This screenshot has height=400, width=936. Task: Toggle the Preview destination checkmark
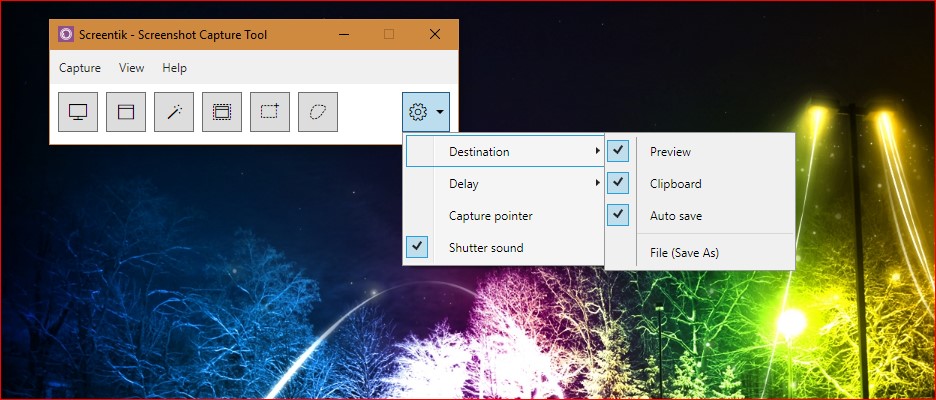(618, 152)
